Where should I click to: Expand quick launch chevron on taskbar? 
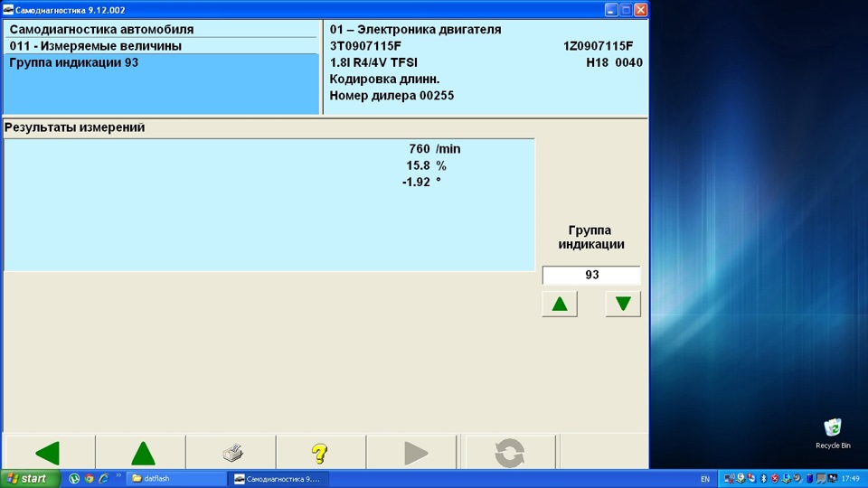click(x=118, y=476)
